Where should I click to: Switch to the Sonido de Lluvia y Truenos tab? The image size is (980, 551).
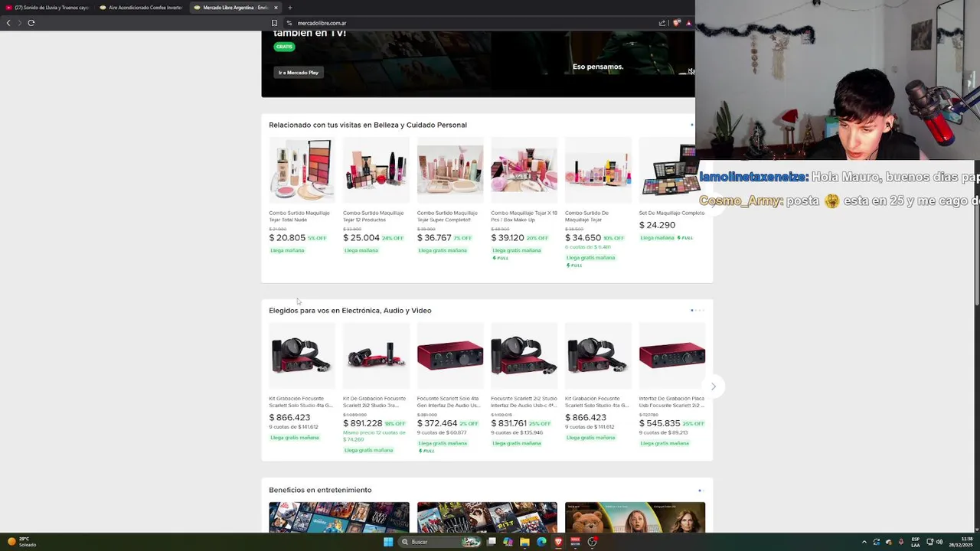point(47,8)
